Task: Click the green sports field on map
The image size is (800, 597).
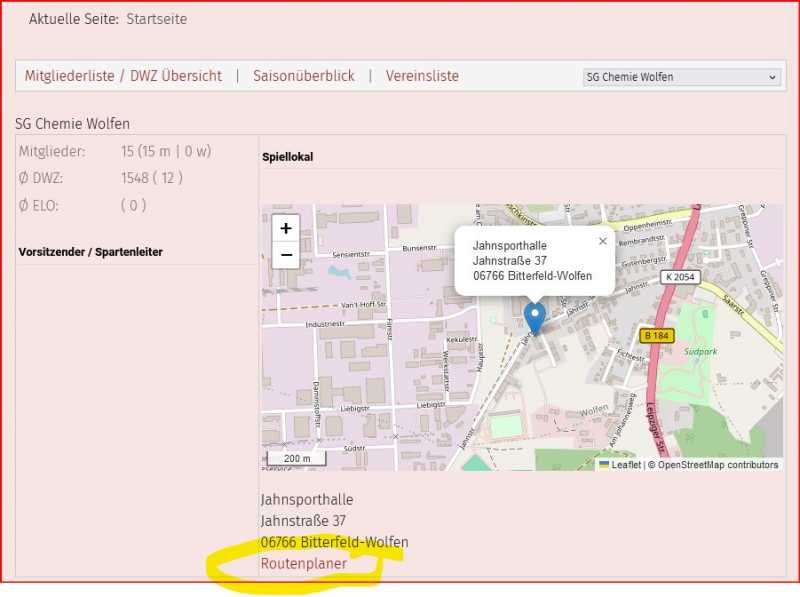Action: 506,426
